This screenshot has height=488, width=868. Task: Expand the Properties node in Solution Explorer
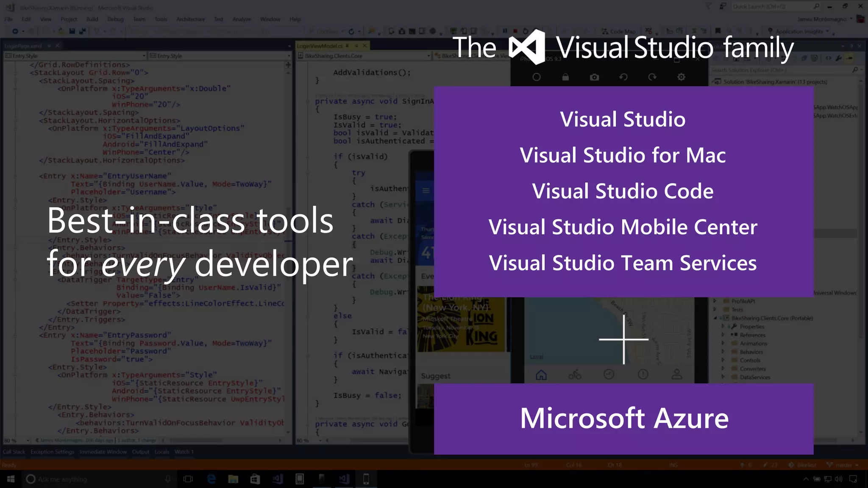pos(723,327)
